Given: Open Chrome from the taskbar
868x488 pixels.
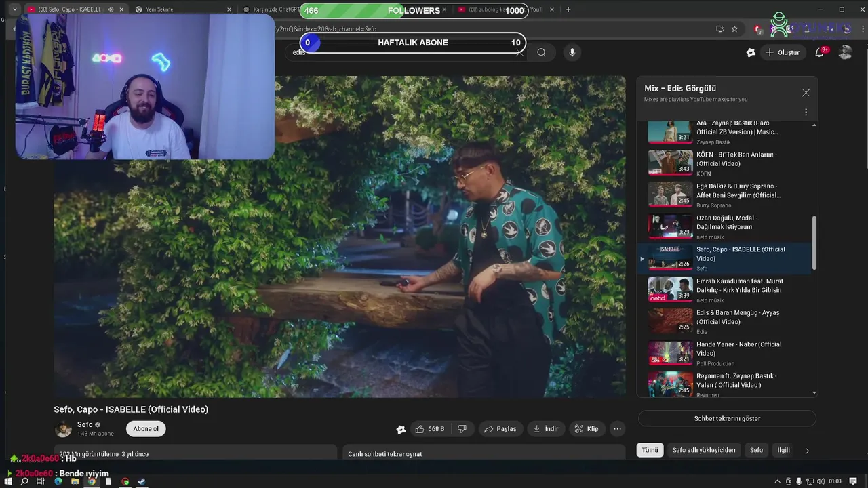Looking at the screenshot, I should tap(92, 481).
